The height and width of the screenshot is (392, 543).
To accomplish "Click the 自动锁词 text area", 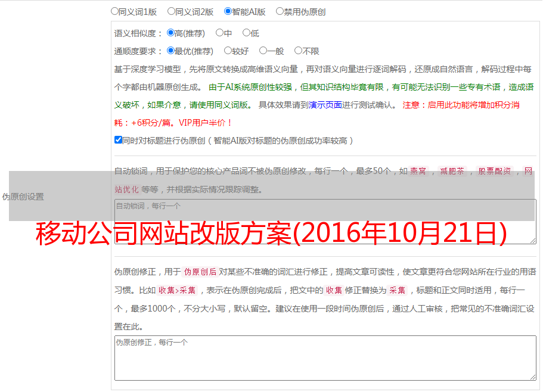I will tap(325, 222).
